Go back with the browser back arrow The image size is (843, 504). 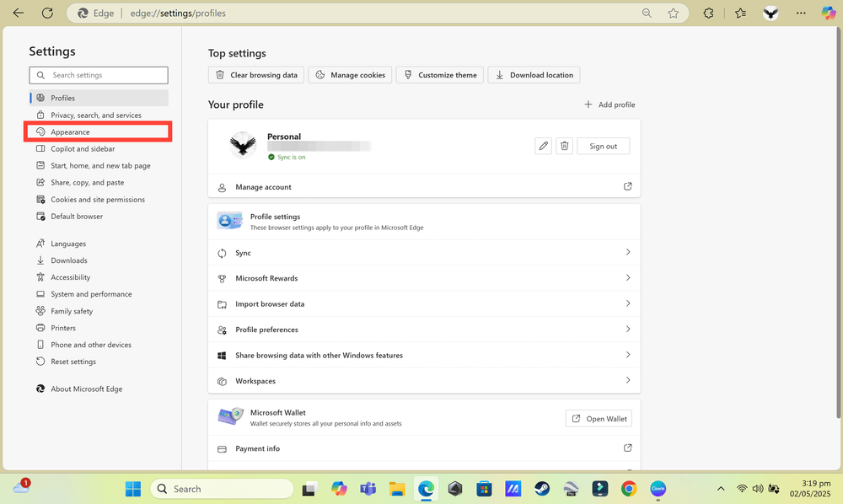pyautogui.click(x=19, y=13)
